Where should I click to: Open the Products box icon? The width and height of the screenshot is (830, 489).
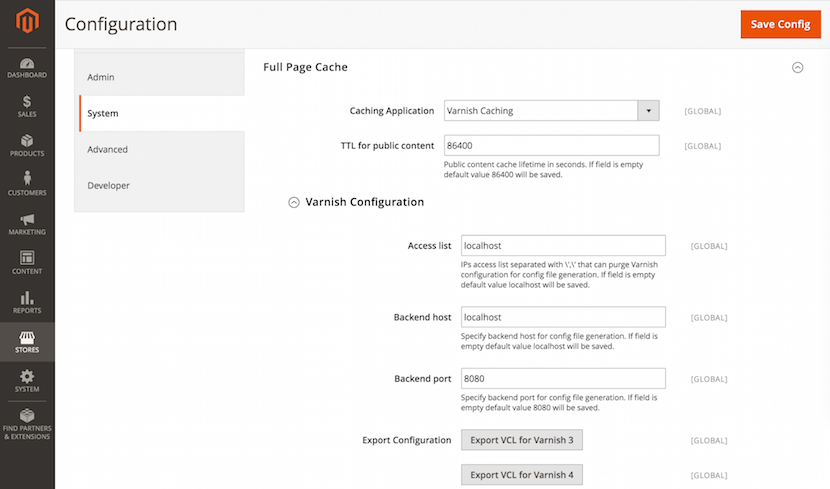pyautogui.click(x=27, y=141)
